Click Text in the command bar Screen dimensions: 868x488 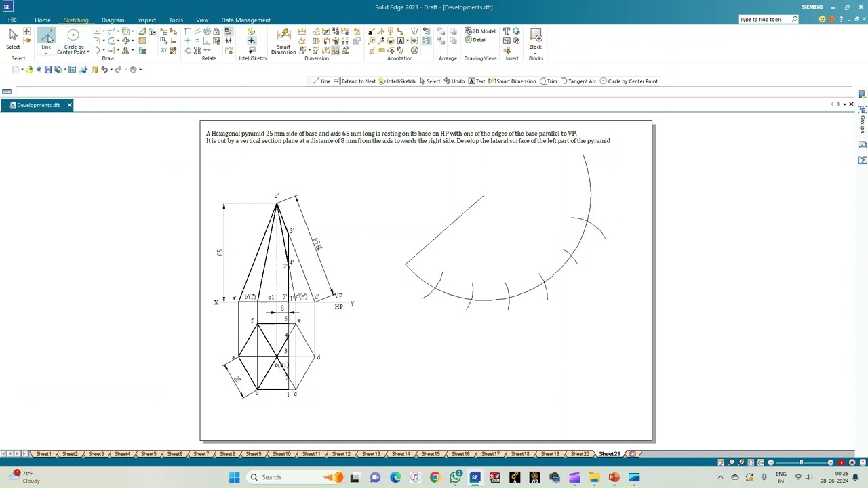[477, 81]
